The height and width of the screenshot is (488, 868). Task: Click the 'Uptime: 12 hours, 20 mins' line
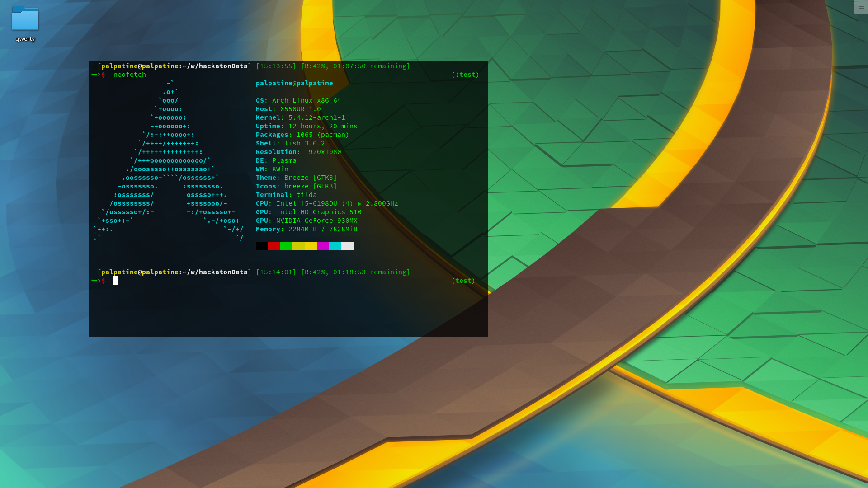[307, 126]
